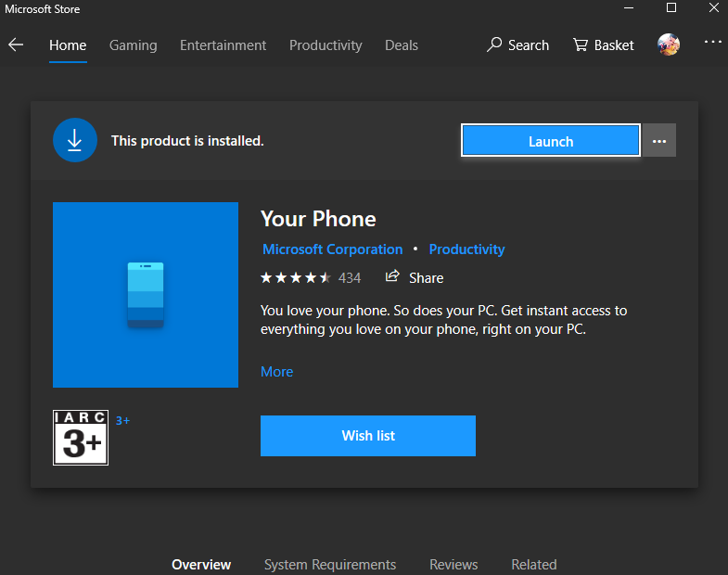This screenshot has width=728, height=575.
Task: Click the Share icon
Action: tap(392, 276)
